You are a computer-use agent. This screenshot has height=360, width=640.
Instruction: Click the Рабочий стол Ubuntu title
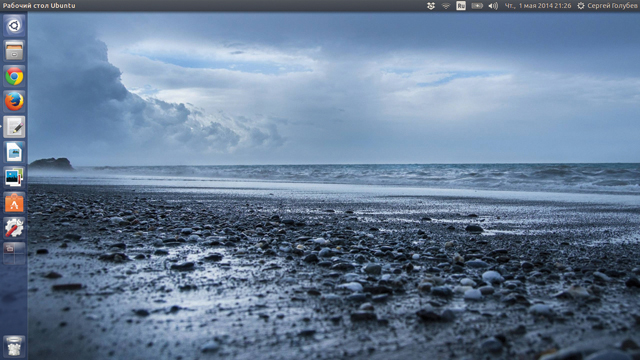pyautogui.click(x=39, y=6)
